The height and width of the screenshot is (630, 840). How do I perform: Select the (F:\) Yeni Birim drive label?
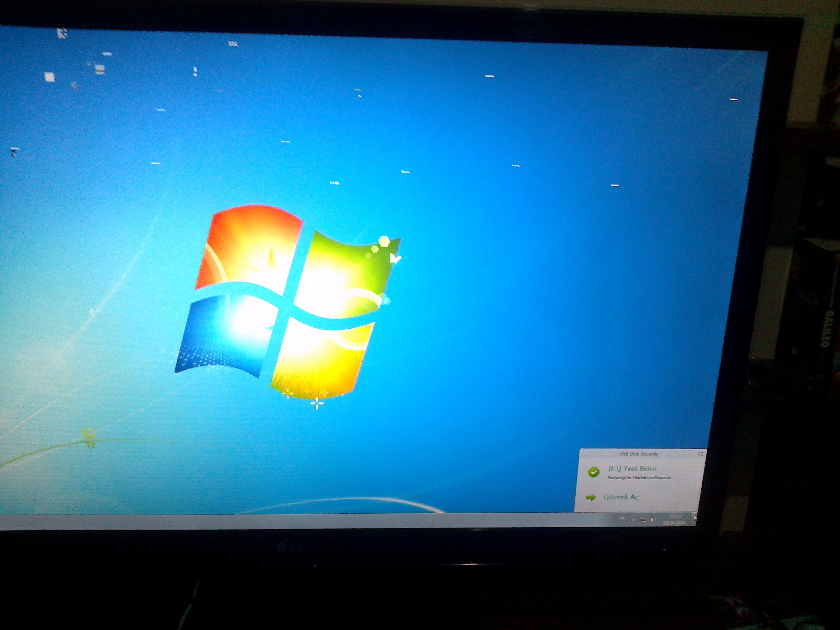point(632,469)
